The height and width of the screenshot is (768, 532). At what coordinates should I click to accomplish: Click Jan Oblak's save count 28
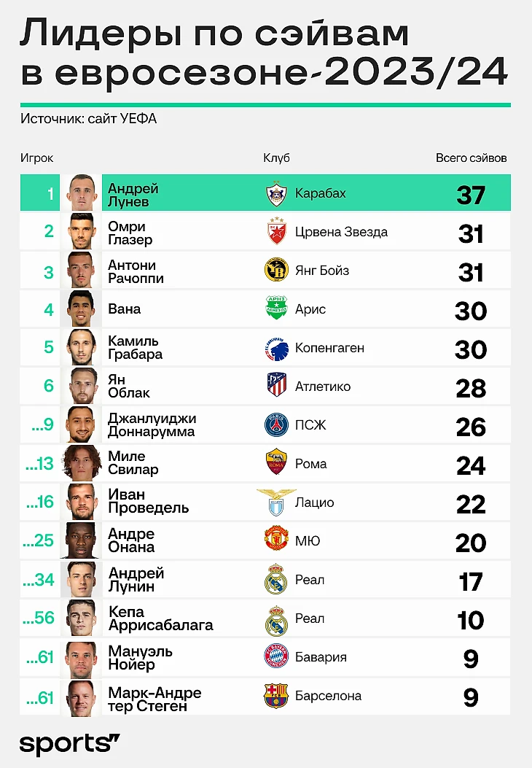(471, 388)
